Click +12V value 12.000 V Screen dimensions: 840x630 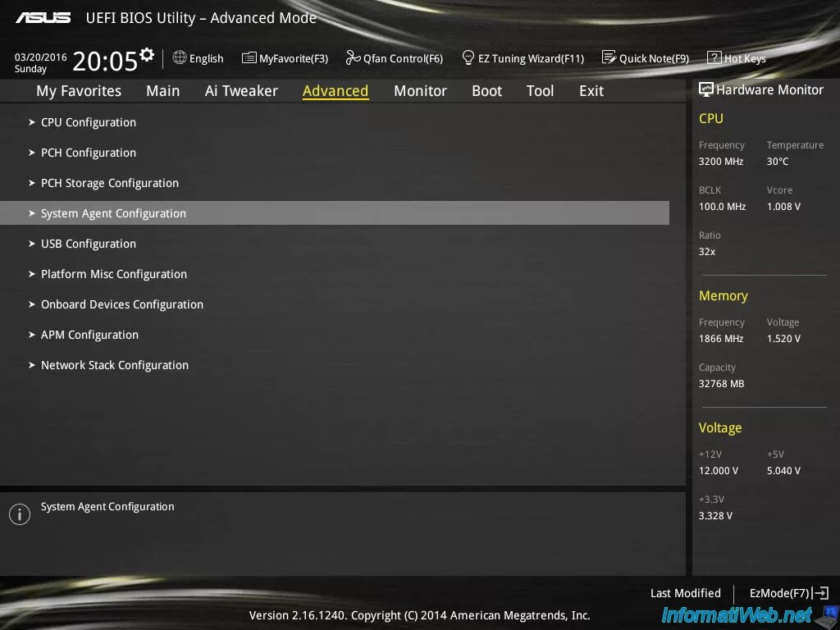[x=719, y=470]
